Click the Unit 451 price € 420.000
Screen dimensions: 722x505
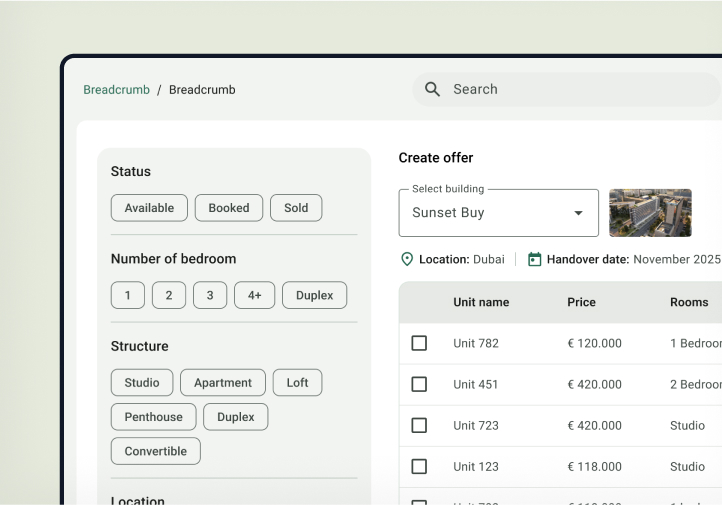[594, 384]
